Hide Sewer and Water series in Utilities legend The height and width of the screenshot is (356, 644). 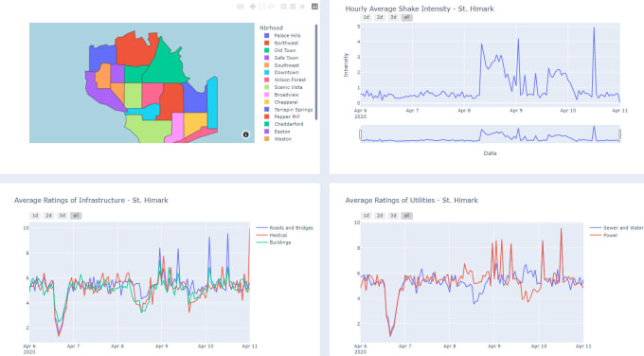617,228
